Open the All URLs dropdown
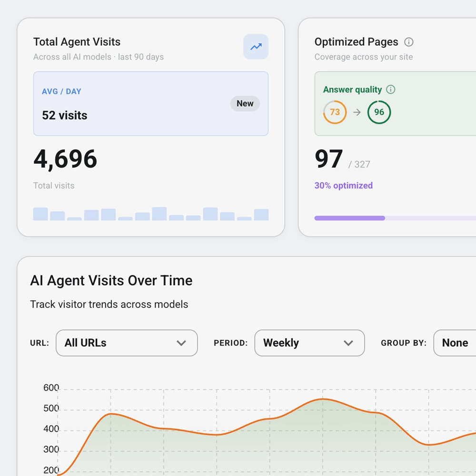The image size is (476, 476). click(127, 343)
